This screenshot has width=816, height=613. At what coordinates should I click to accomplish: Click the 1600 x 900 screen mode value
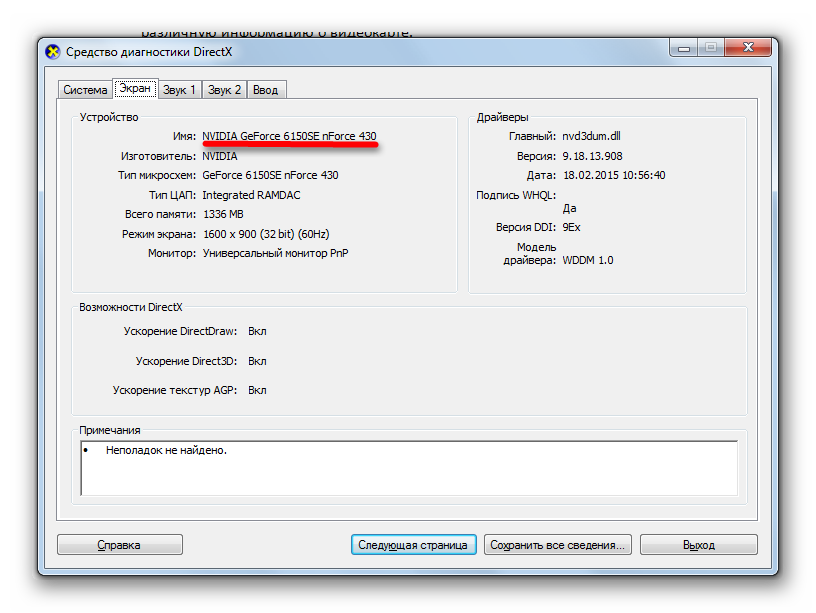265,234
